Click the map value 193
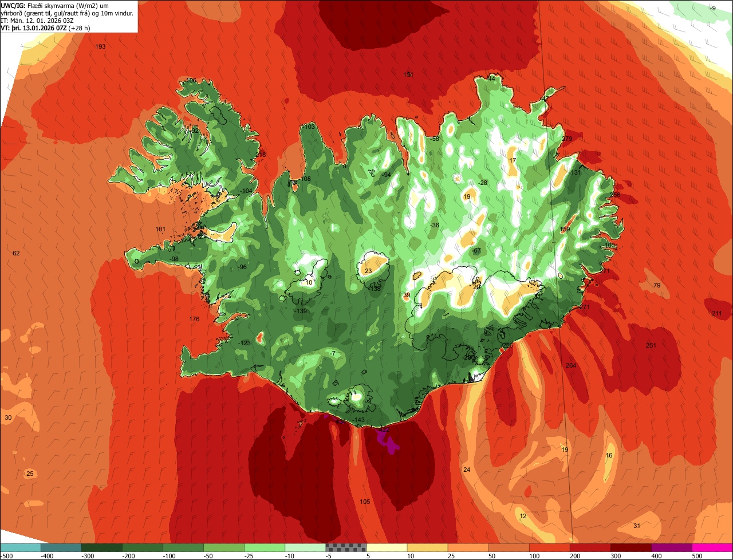This screenshot has width=733, height=560. 100,46
